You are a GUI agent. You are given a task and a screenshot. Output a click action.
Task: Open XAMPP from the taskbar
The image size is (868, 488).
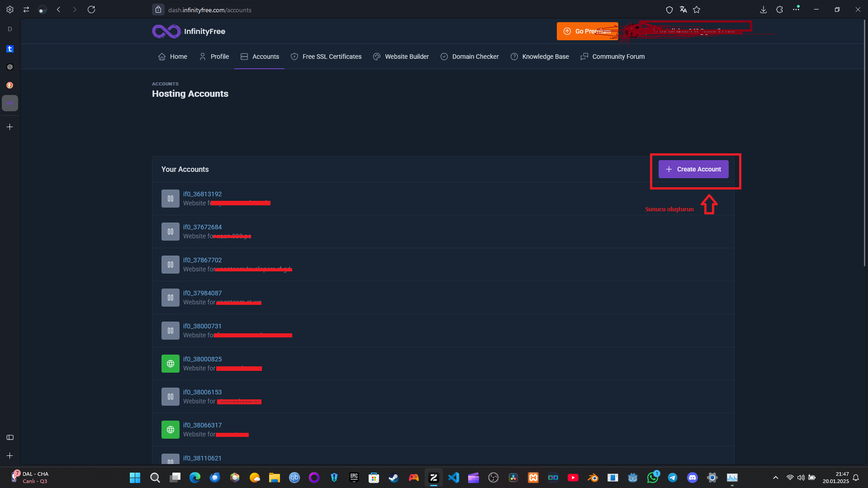coord(533,478)
